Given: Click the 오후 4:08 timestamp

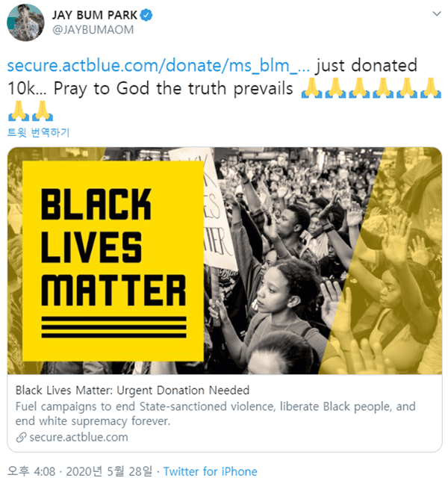Looking at the screenshot, I should point(31,471).
